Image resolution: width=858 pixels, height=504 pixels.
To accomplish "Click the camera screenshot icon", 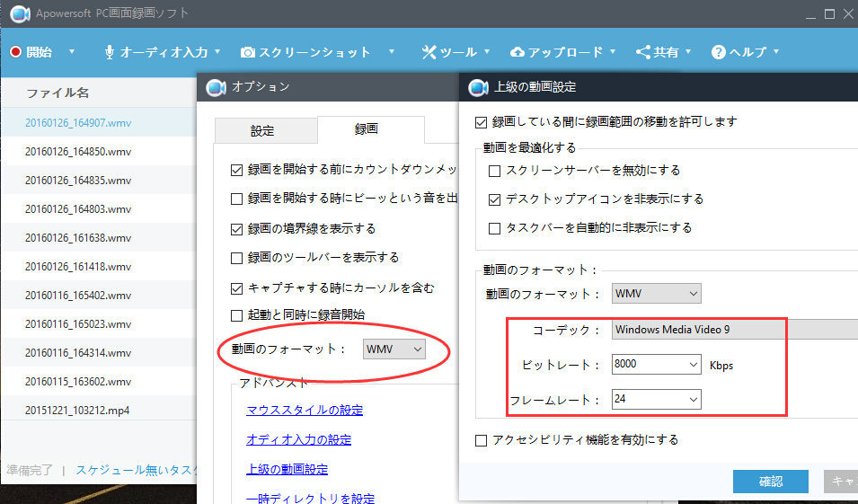I will click(247, 52).
